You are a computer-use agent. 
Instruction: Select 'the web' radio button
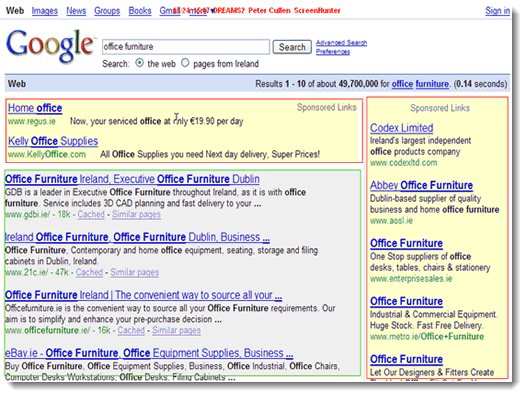coord(139,63)
